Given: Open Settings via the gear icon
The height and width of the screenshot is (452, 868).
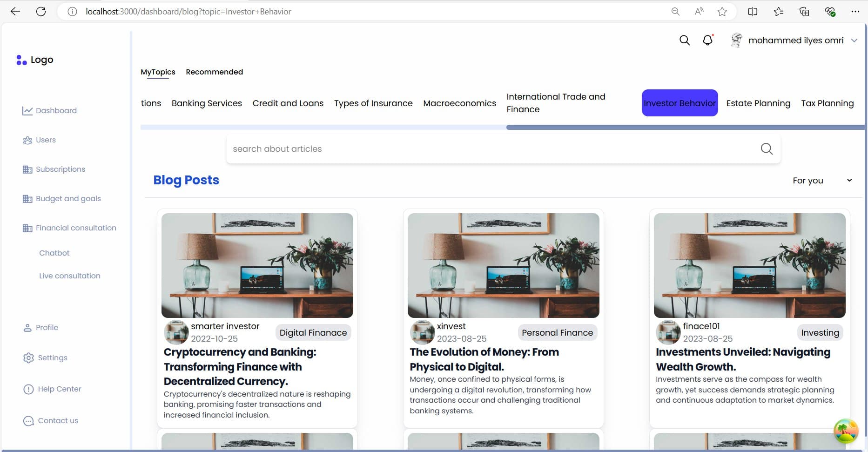Looking at the screenshot, I should point(28,358).
